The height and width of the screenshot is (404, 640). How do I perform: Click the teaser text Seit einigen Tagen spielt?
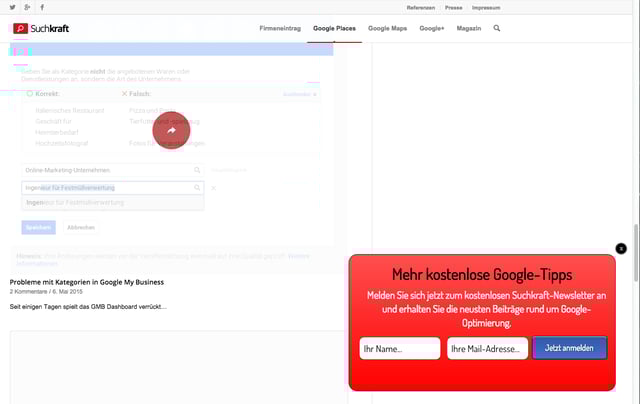coord(88,306)
